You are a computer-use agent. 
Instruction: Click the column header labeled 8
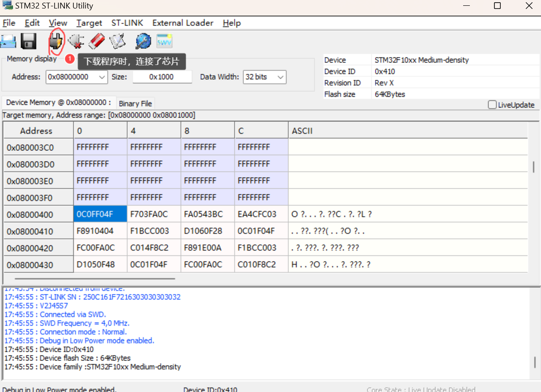click(208, 131)
